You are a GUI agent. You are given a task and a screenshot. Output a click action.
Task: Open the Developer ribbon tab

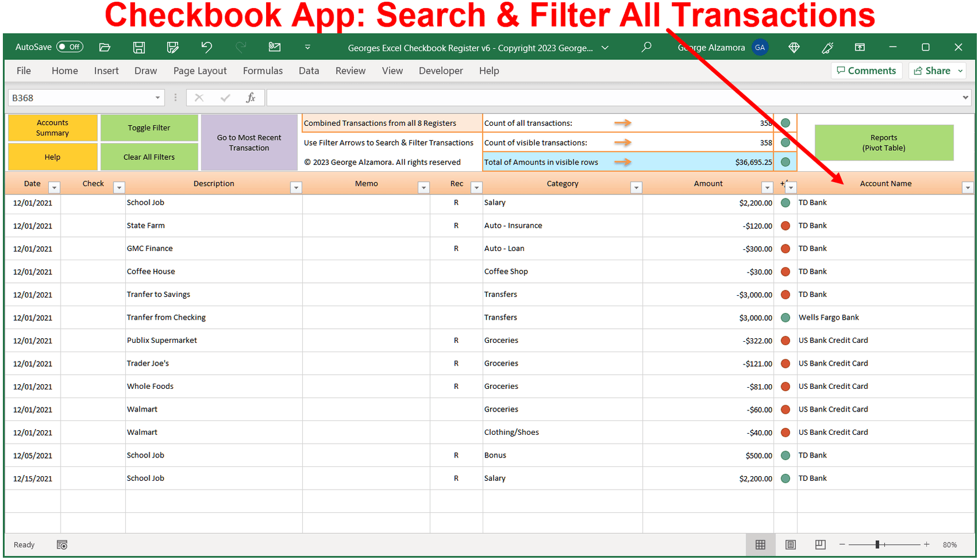pos(441,70)
